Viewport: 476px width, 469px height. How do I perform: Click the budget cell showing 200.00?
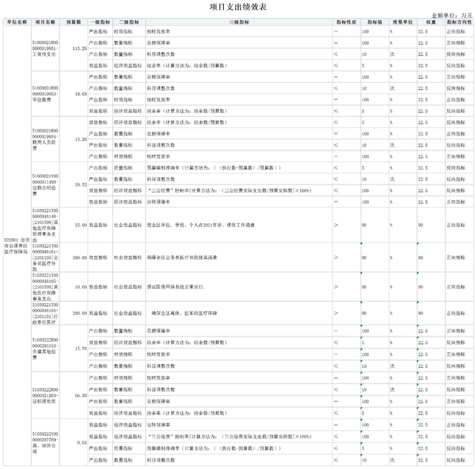coord(78,313)
